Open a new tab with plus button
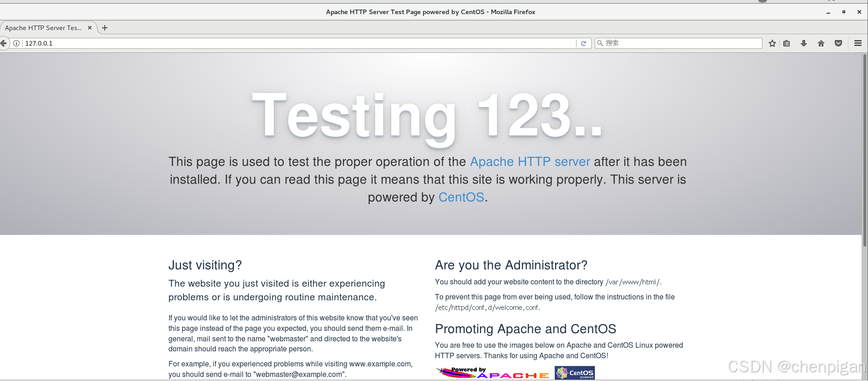The height and width of the screenshot is (381, 868). pos(105,28)
